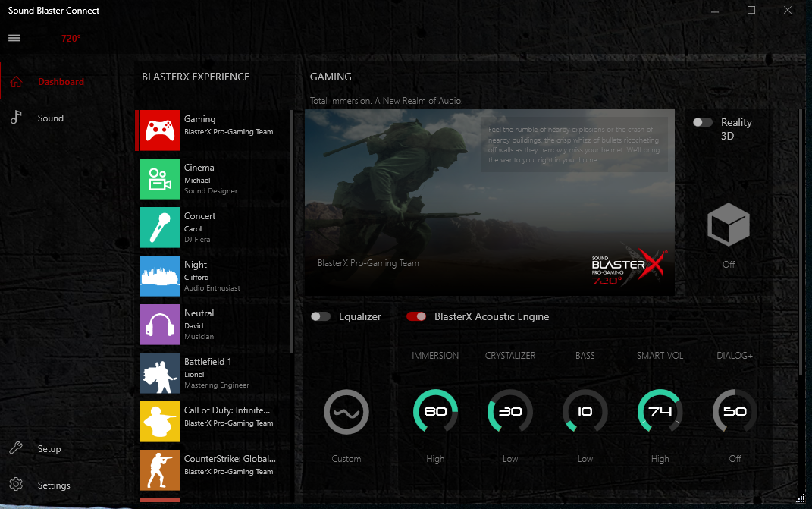Viewport: 812px width, 509px height.
Task: Click the DIALOG+ heading label
Action: click(x=735, y=356)
